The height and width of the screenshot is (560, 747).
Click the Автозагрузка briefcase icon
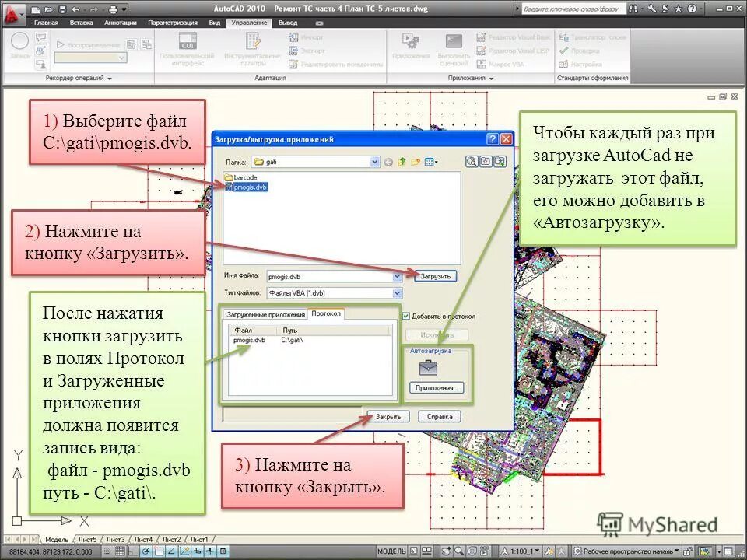428,368
